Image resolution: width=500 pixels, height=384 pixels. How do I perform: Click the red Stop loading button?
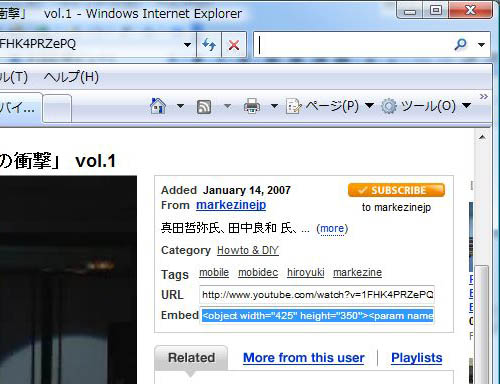(234, 44)
